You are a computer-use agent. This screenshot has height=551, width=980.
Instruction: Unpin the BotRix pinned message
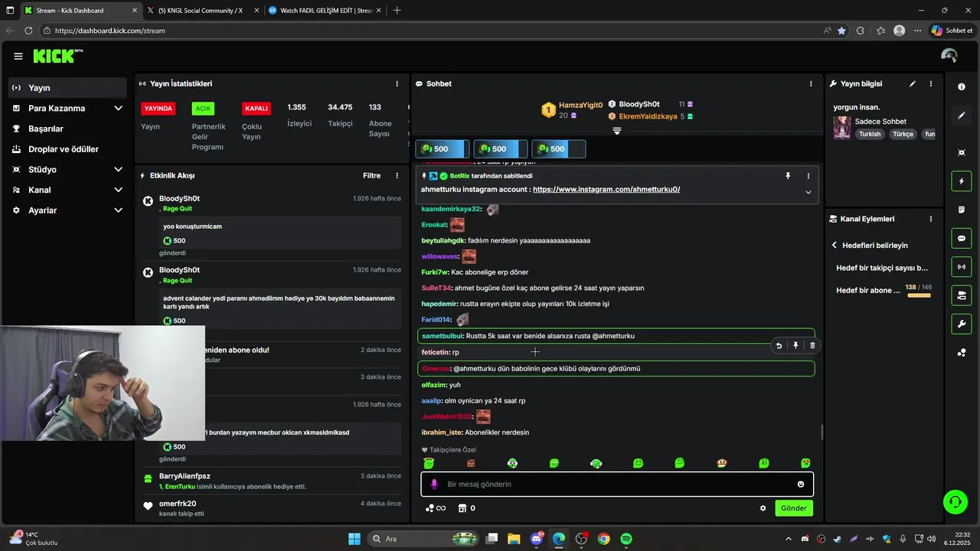pyautogui.click(x=788, y=176)
